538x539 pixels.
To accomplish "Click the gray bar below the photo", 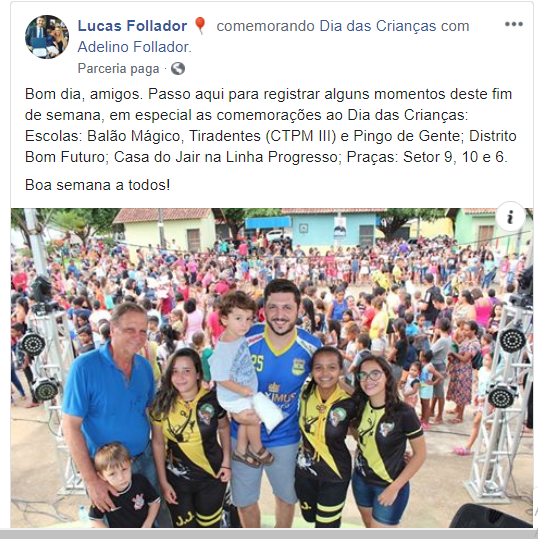I will [269, 534].
